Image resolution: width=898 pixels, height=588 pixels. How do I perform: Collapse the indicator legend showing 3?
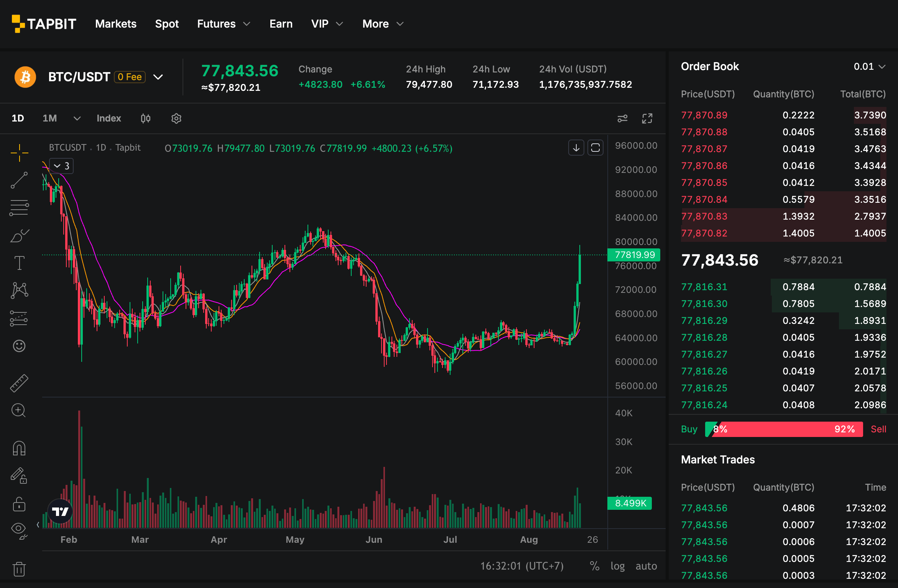[61, 166]
